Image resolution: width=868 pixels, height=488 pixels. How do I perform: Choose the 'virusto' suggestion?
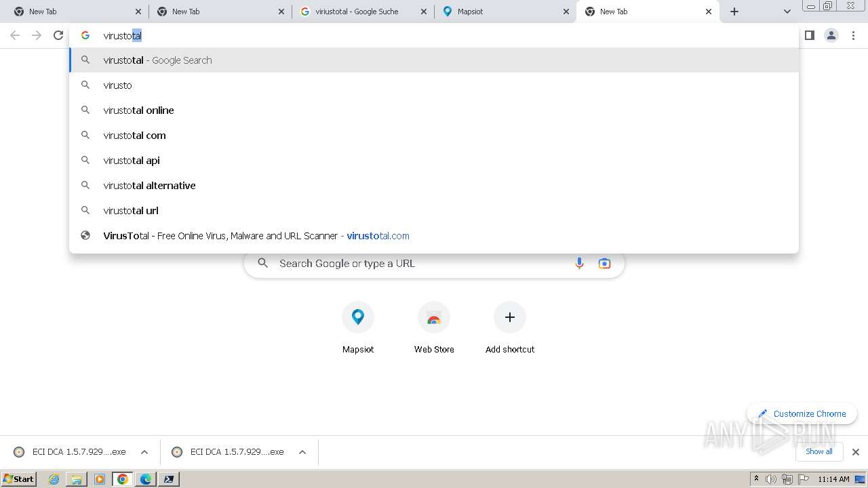pyautogui.click(x=434, y=85)
